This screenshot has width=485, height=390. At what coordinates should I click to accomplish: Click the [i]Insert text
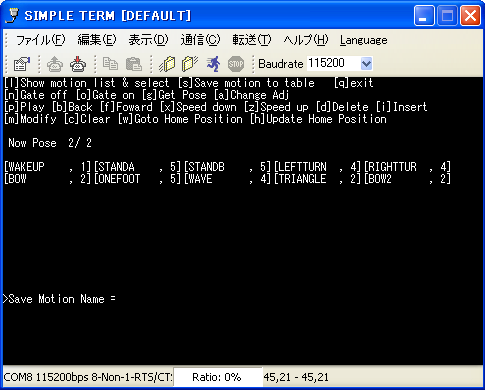402,107
